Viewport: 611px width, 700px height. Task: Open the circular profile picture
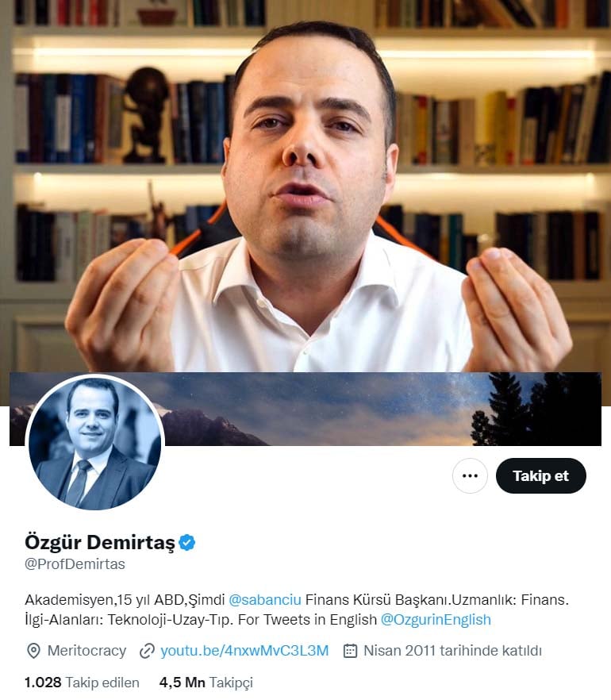point(95,443)
